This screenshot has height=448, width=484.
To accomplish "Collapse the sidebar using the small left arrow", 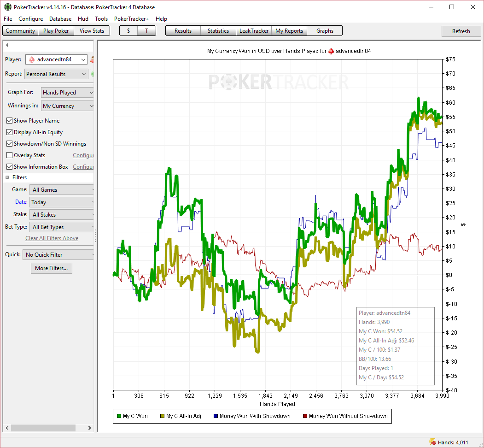I will pos(7,45).
